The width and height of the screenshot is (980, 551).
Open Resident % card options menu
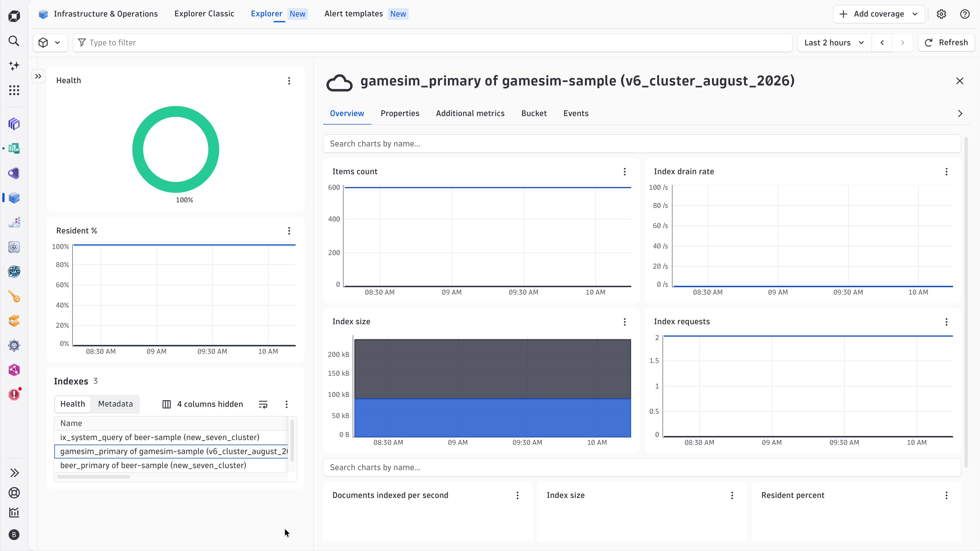289,231
